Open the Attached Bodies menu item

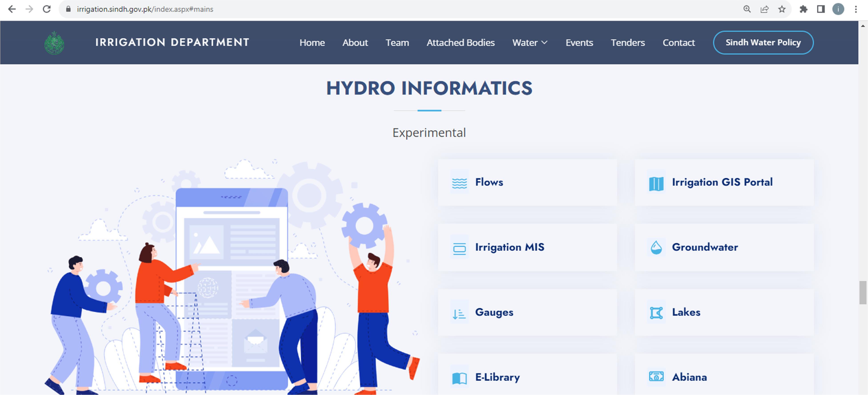460,43
